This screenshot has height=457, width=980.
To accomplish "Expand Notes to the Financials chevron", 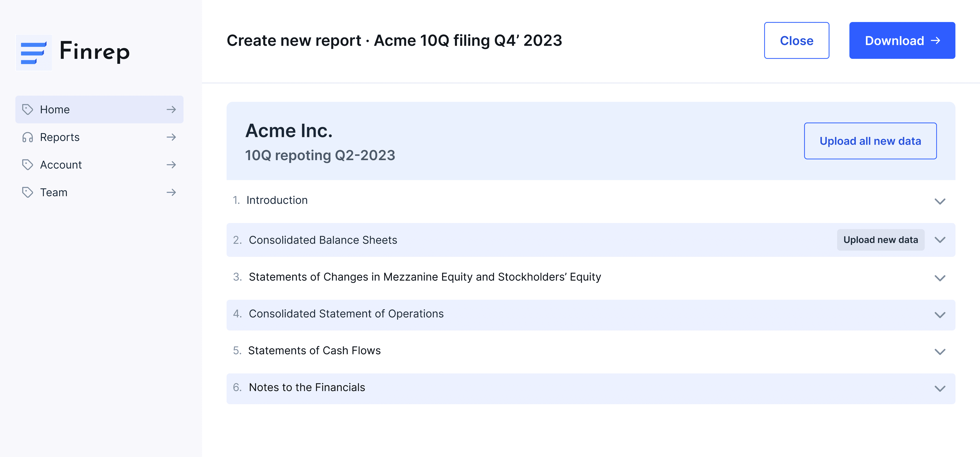I will pyautogui.click(x=940, y=389).
